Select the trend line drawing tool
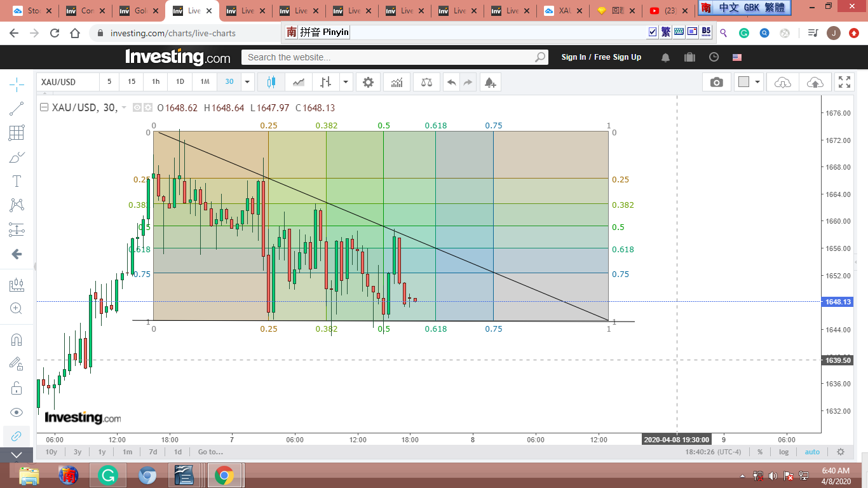Screen dimensions: 868x488 click(17, 109)
